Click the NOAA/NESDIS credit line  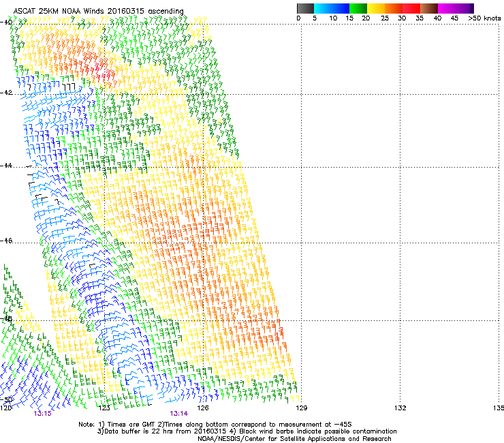tap(294, 439)
